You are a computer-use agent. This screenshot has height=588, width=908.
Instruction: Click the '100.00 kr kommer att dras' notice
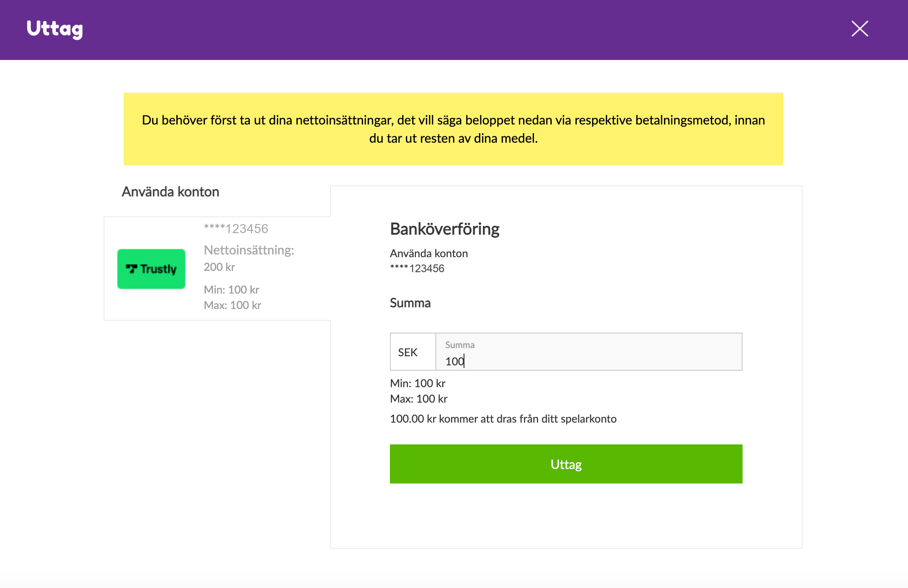tap(503, 419)
